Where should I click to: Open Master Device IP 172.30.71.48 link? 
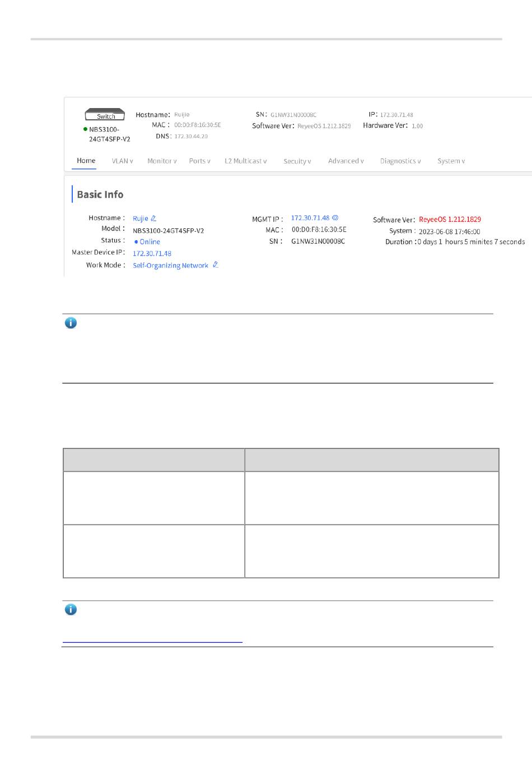coord(152,254)
